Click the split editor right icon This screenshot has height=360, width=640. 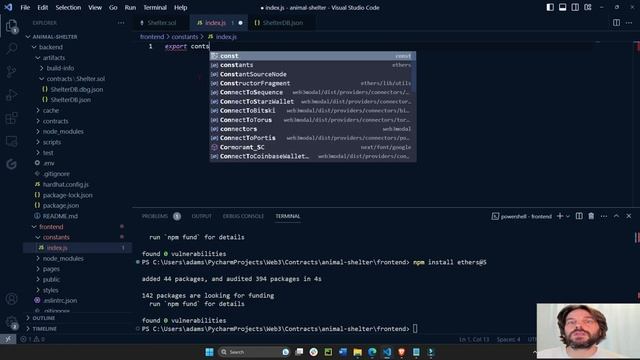[x=616, y=23]
